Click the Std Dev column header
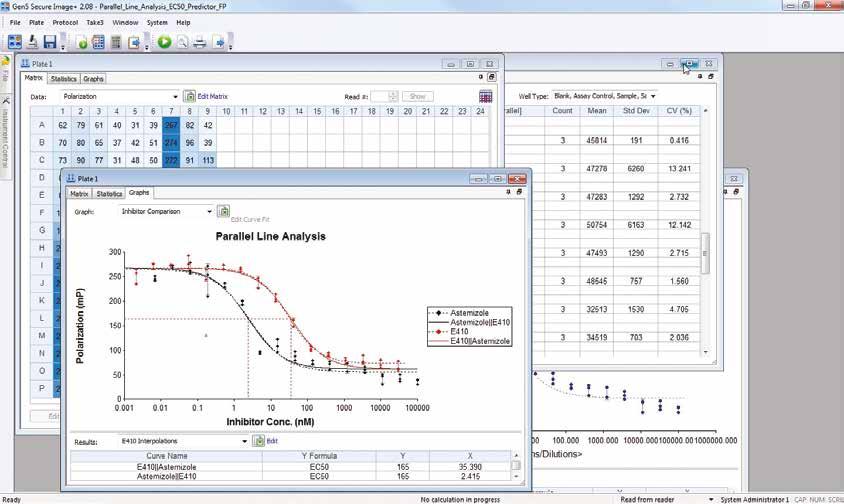 tap(636, 110)
